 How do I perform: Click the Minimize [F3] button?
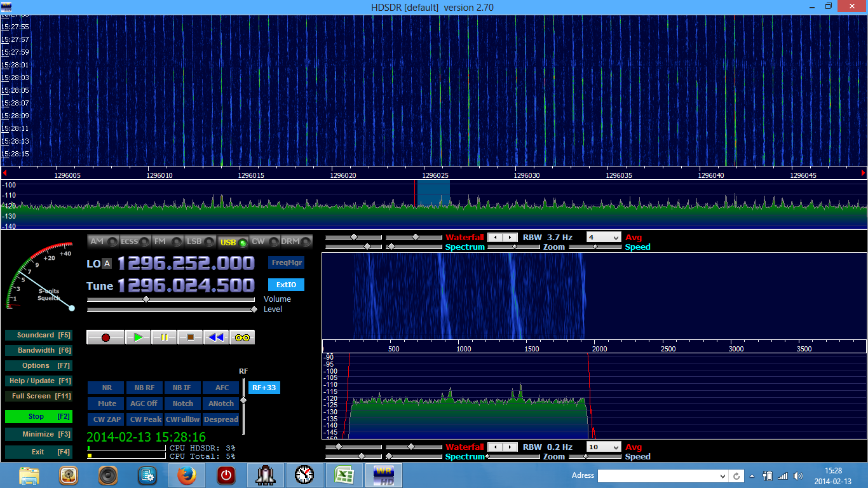[38, 434]
